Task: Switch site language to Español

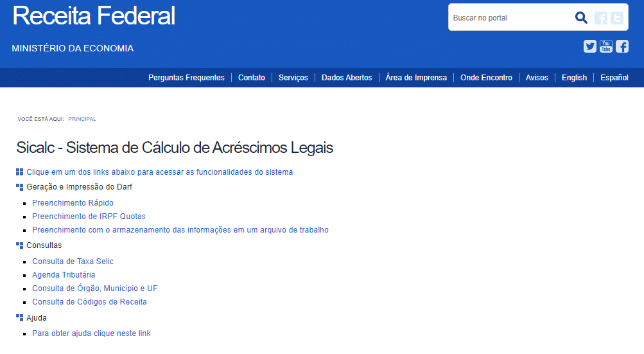Action: click(x=614, y=78)
